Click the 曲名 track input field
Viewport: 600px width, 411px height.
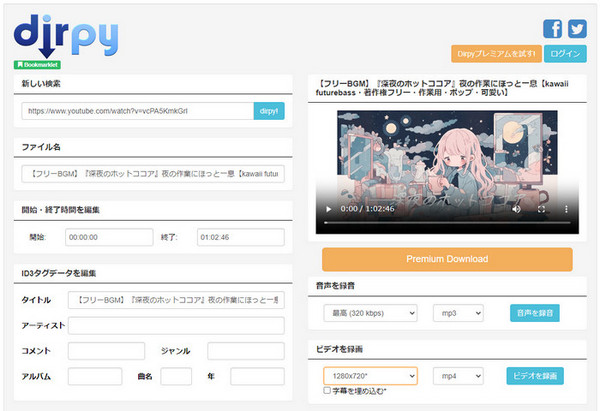pyautogui.click(x=176, y=376)
